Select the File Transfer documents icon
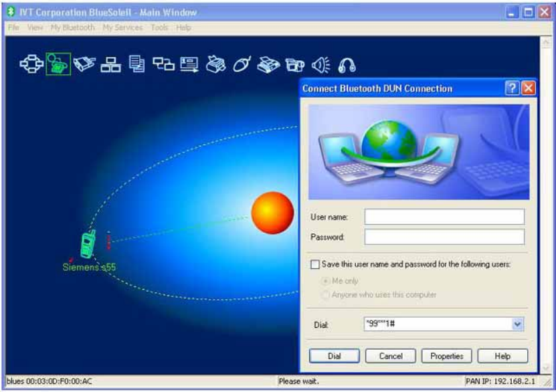 click(137, 64)
